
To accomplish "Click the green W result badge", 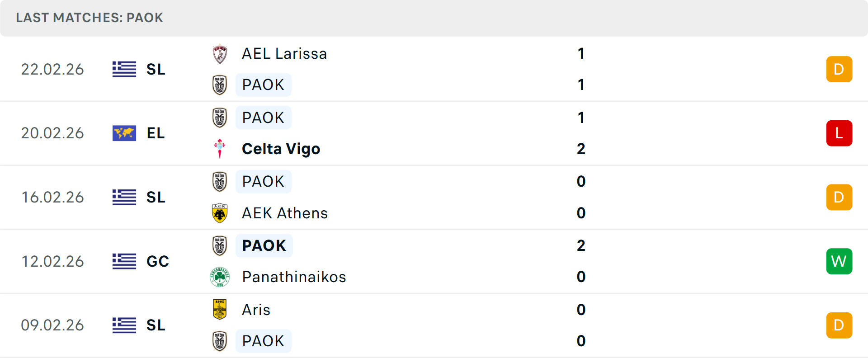I will tap(839, 261).
